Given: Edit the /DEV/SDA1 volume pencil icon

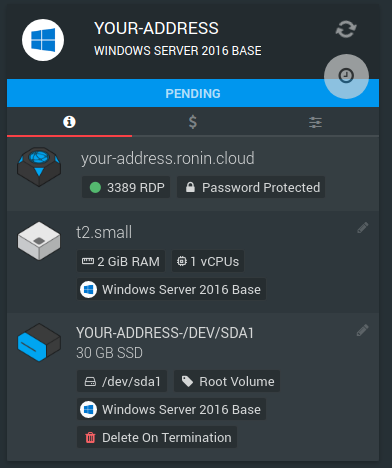Looking at the screenshot, I should [x=363, y=330].
